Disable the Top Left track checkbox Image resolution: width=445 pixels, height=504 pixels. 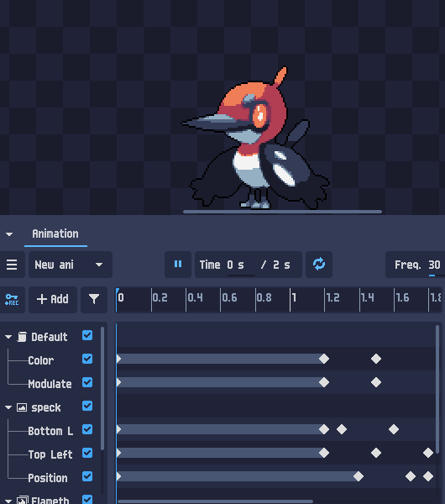coord(87,453)
